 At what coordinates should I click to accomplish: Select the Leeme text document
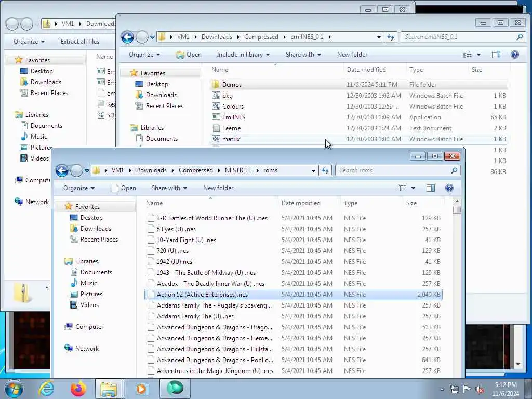[359, 128]
